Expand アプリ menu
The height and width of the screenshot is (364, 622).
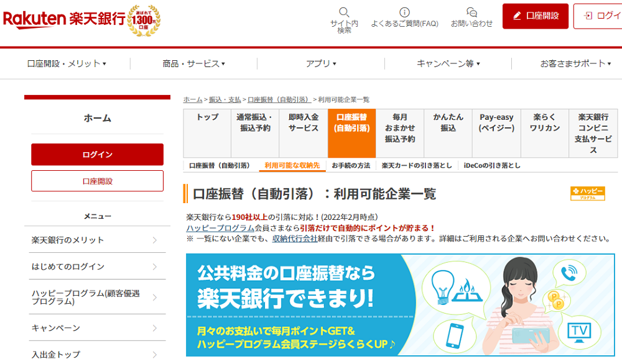321,63
